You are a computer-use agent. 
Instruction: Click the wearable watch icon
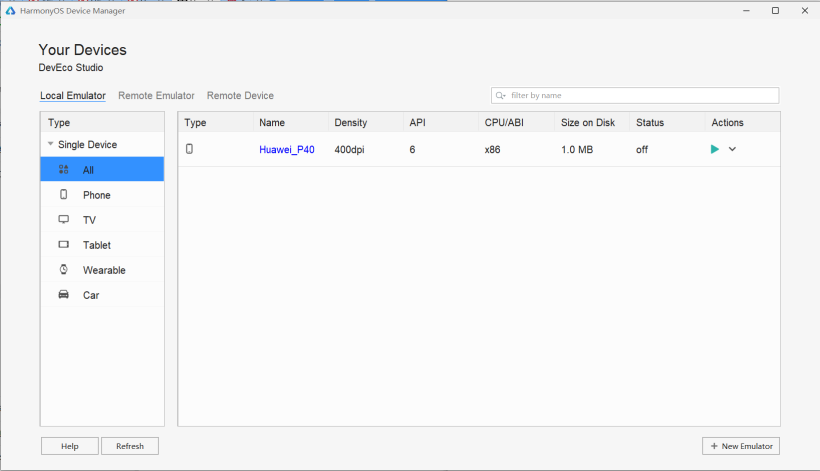pos(63,269)
